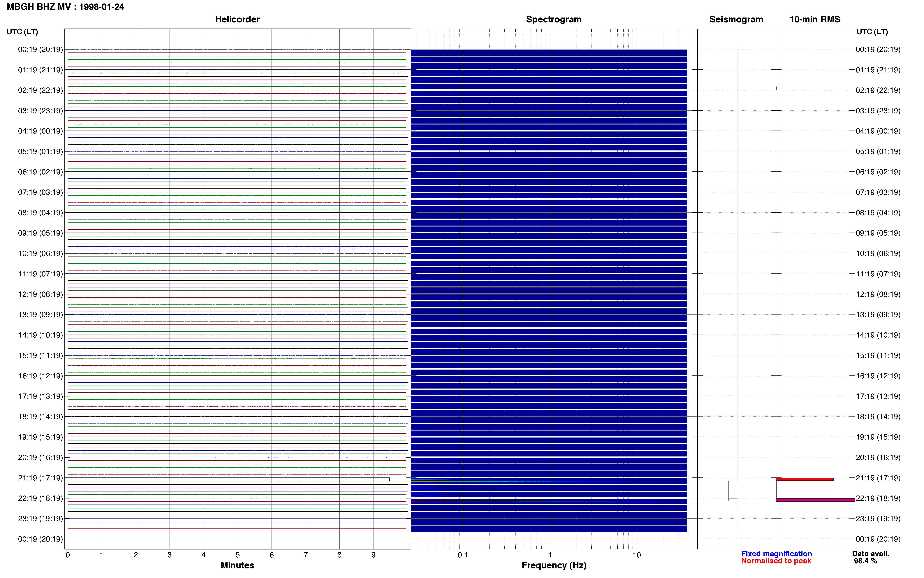
Task: Click left time label 13:19 (09:19)
Action: [x=41, y=315]
